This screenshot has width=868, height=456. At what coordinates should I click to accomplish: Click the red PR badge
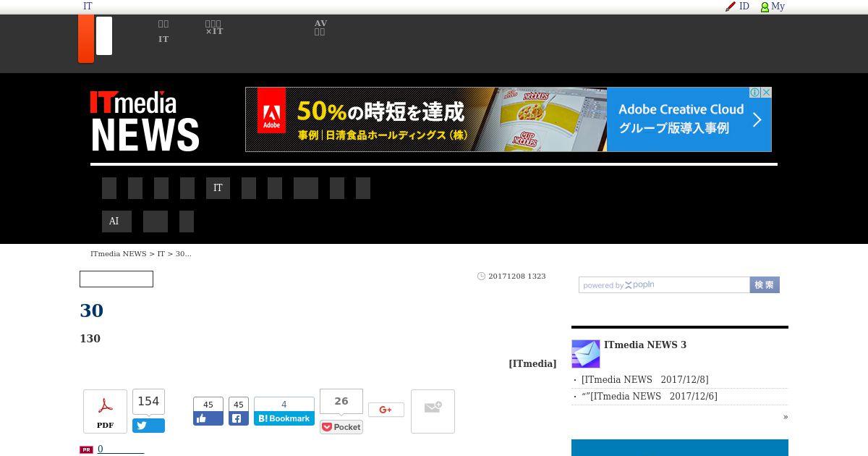(x=86, y=449)
